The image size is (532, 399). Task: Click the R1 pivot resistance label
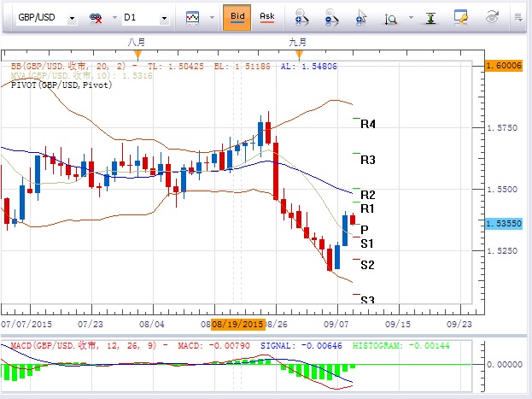click(x=367, y=208)
